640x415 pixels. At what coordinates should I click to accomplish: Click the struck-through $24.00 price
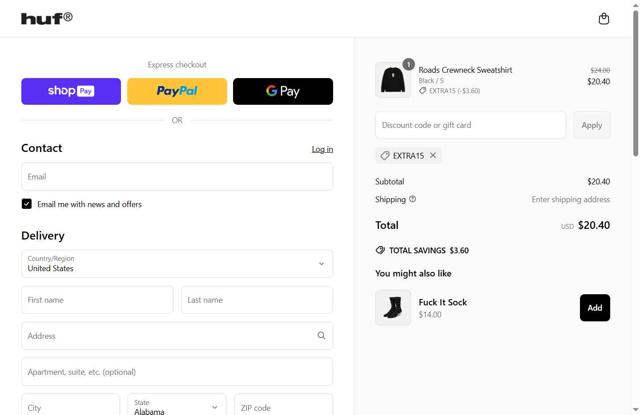coord(600,71)
